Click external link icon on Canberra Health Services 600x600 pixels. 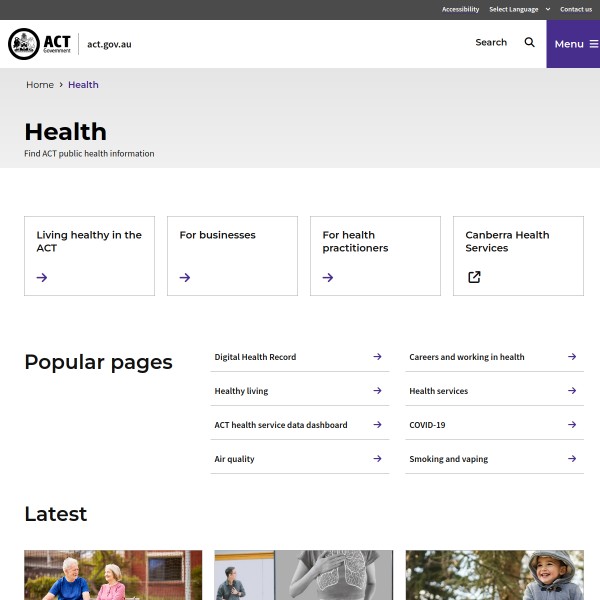pyautogui.click(x=474, y=277)
